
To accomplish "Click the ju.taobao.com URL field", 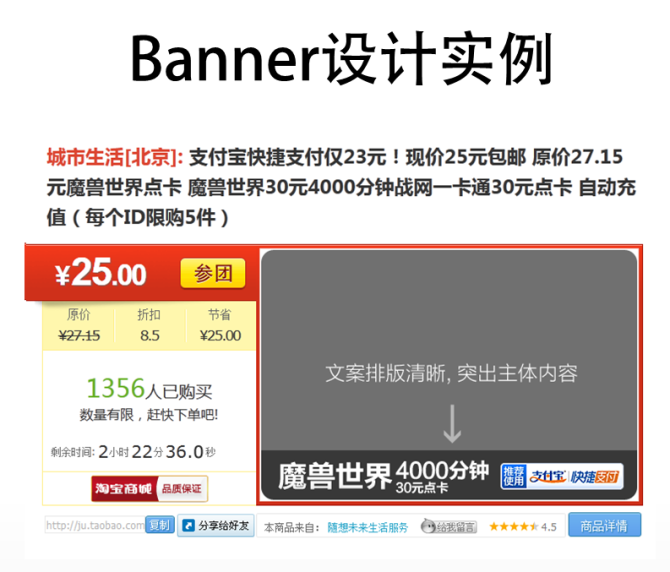I will [x=94, y=525].
